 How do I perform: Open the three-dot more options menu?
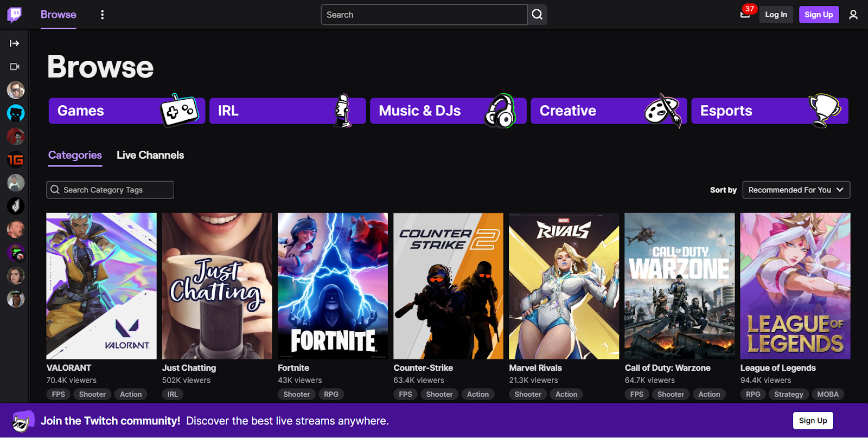coord(102,15)
